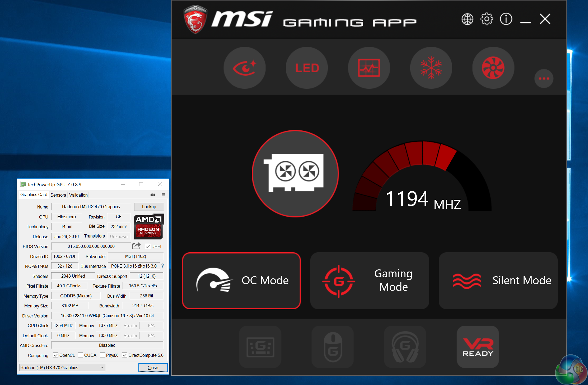Click the red cooler fan icon
This screenshot has height=385, width=588.
coord(493,68)
